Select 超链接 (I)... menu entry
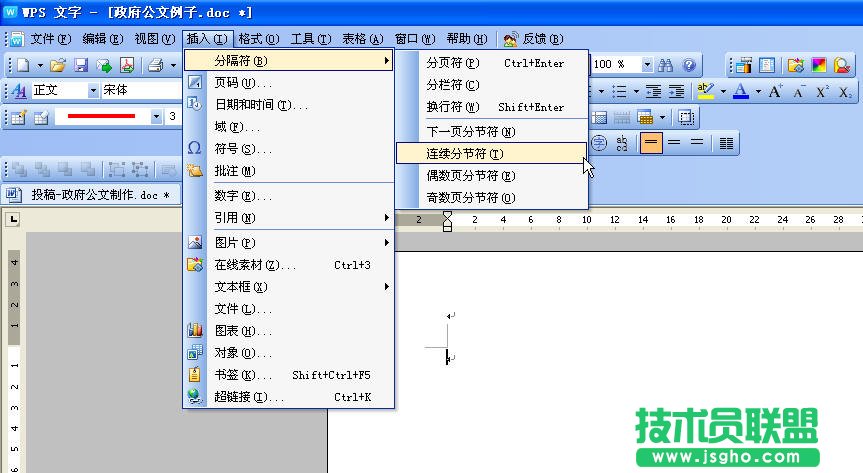The height and width of the screenshot is (473, 863). [288, 396]
